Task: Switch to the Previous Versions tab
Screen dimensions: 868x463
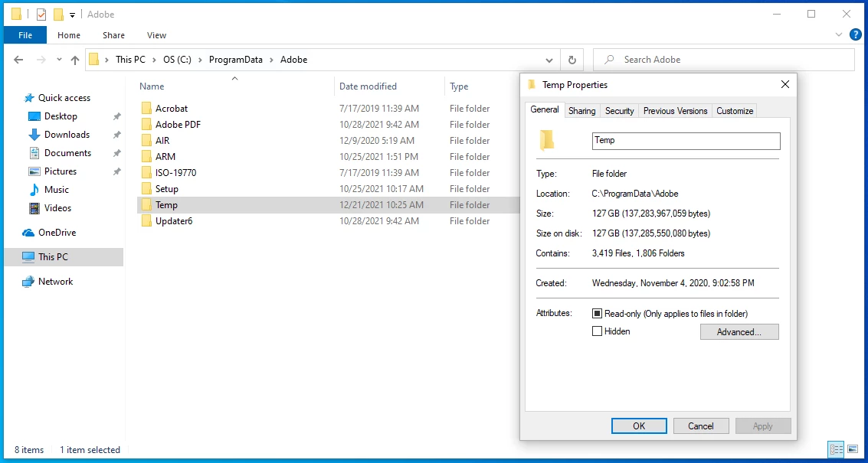Action: pyautogui.click(x=676, y=111)
